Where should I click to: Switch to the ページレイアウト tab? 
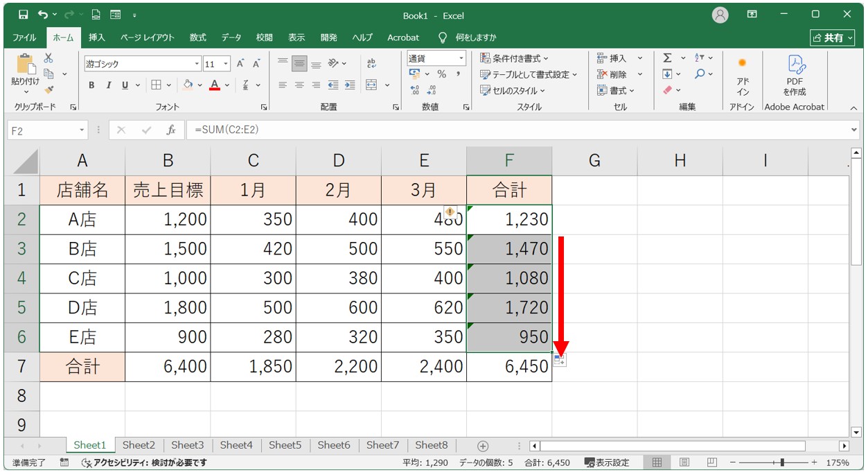147,37
